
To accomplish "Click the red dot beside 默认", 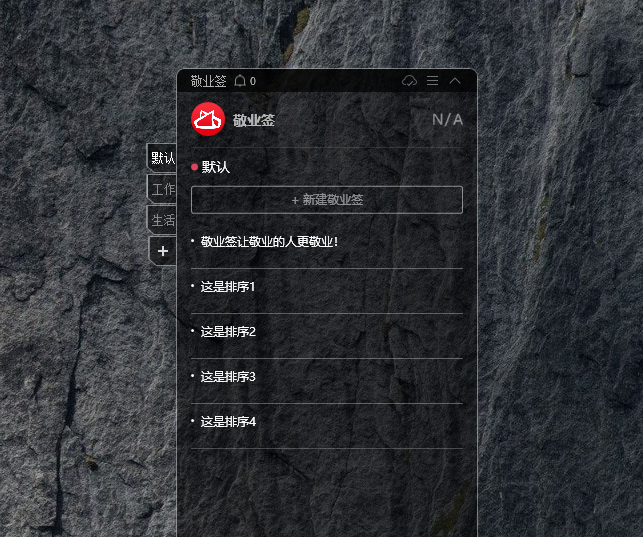I will click(195, 167).
